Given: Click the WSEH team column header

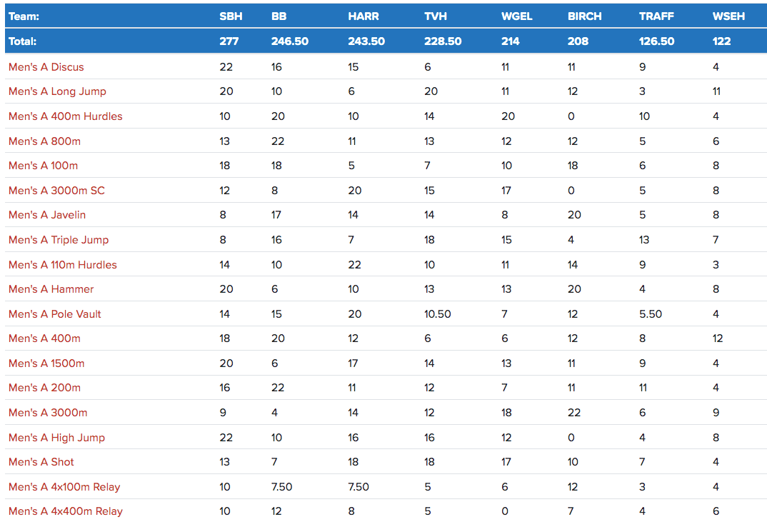Looking at the screenshot, I should [x=728, y=16].
